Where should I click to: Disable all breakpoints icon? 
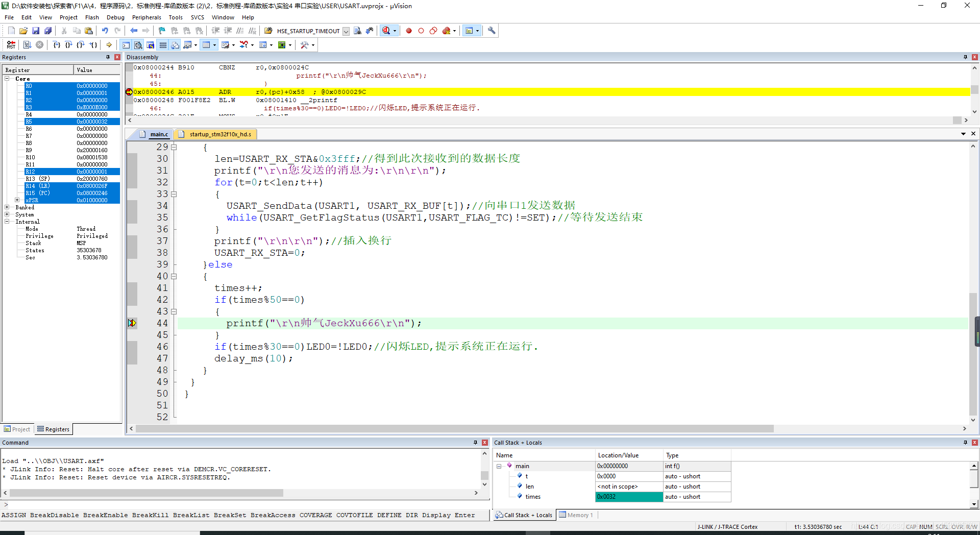coord(433,31)
